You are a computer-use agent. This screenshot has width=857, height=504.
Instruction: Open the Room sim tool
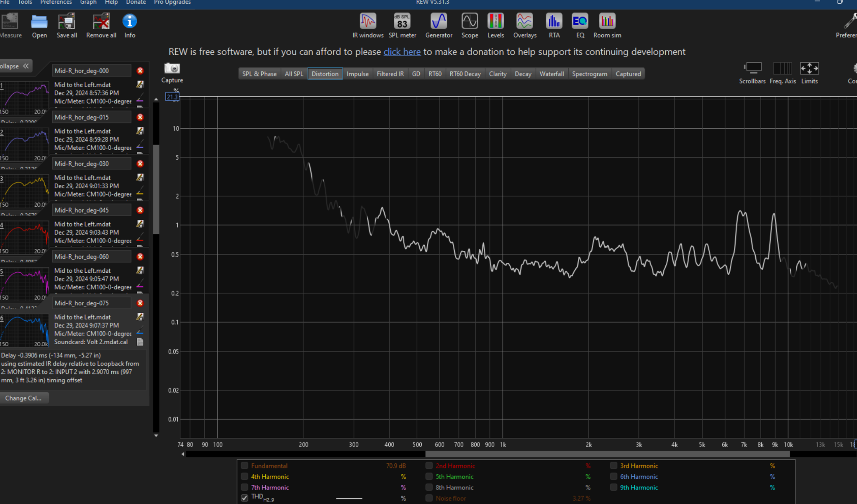pos(607,26)
